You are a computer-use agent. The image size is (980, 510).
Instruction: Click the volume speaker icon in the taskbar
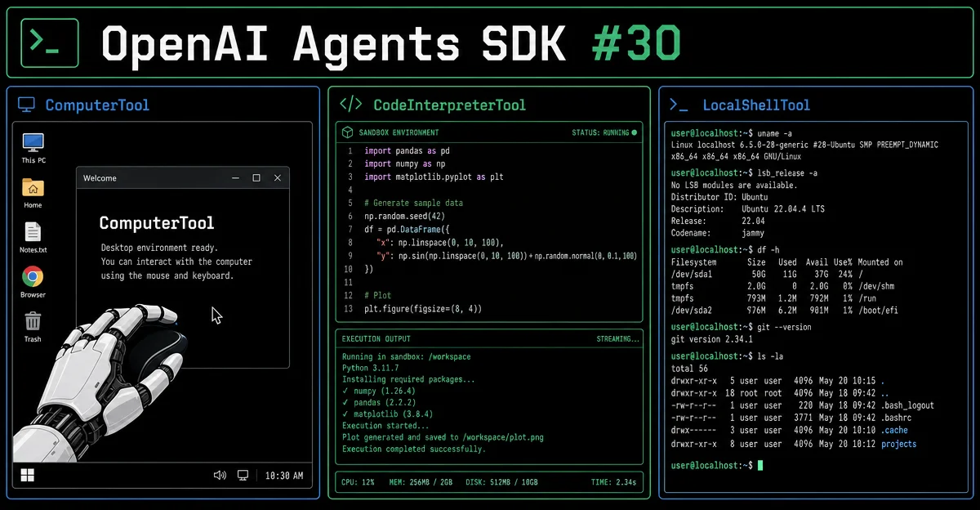coord(220,475)
